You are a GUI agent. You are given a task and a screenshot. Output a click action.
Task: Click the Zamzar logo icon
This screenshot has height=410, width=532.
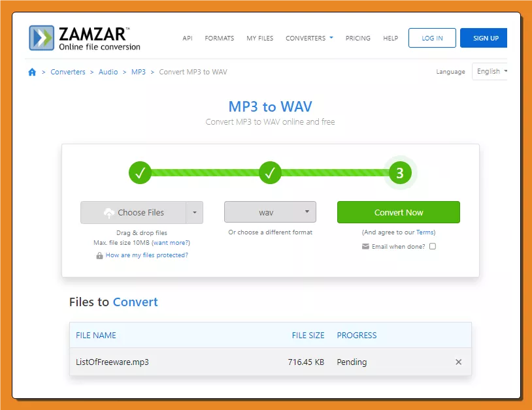pyautogui.click(x=41, y=38)
